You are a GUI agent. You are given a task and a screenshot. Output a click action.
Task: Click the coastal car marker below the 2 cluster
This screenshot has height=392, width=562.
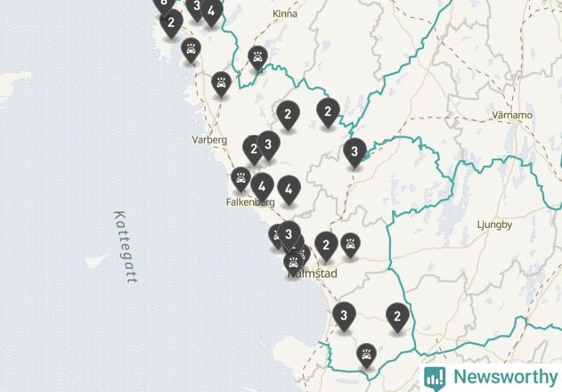click(191, 50)
